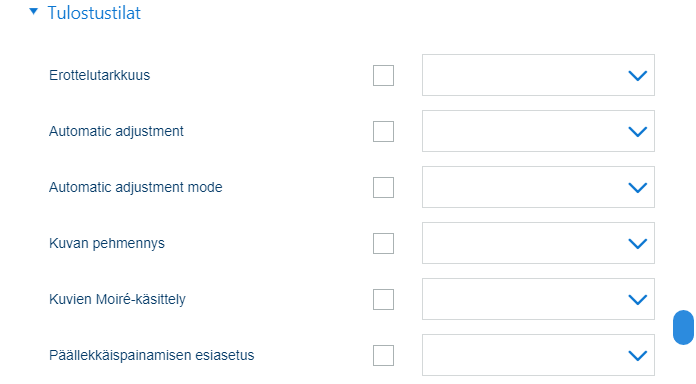The width and height of the screenshot is (696, 384).
Task: Enable the Erottelutarkkuus checkbox
Action: click(384, 75)
